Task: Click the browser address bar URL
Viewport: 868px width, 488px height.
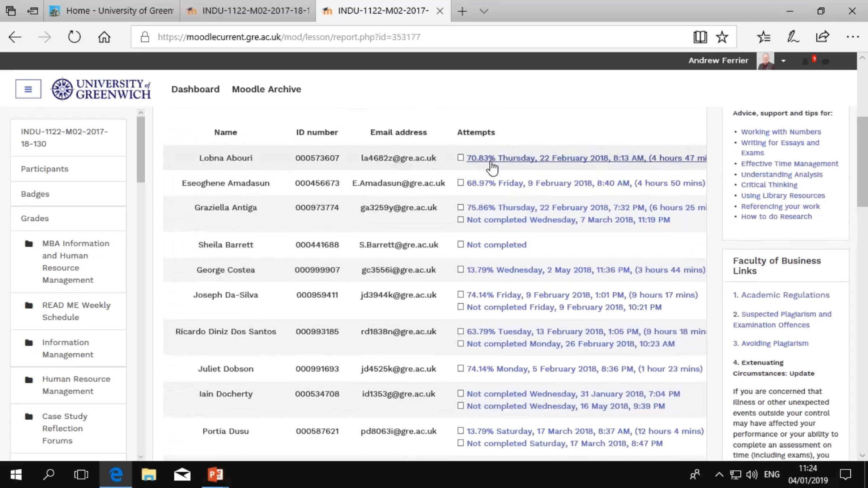Action: coord(289,37)
